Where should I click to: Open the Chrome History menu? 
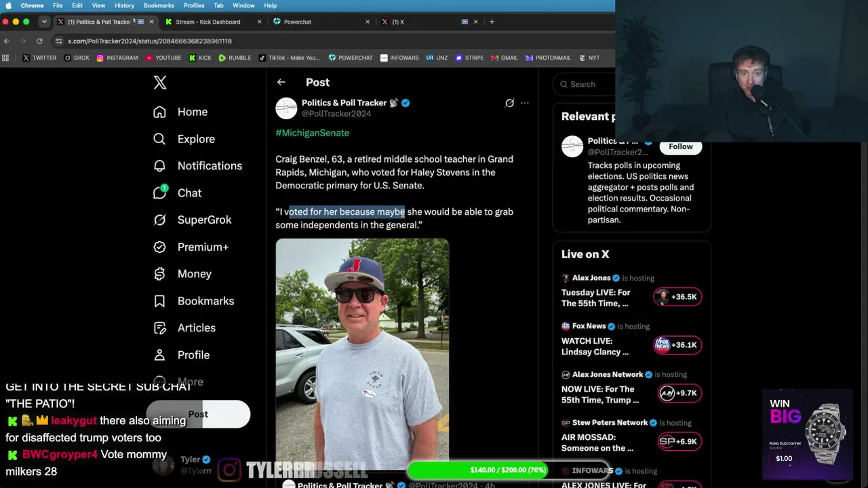tap(124, 5)
